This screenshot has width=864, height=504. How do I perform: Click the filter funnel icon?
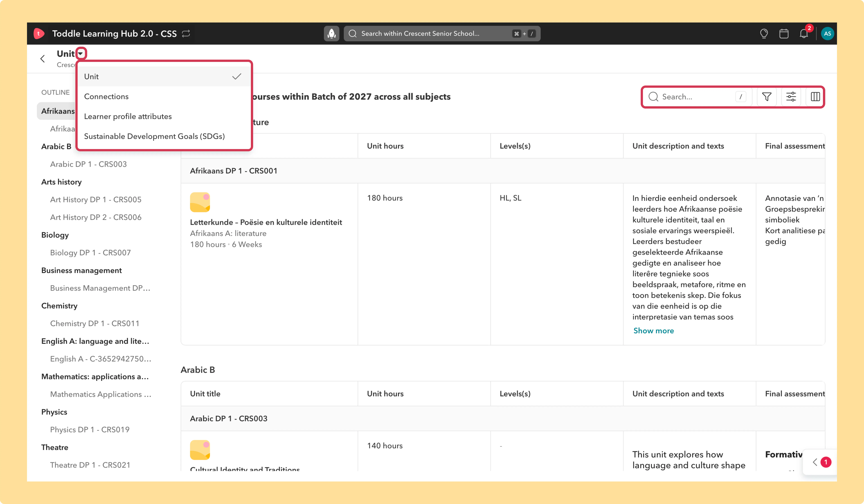tap(767, 97)
